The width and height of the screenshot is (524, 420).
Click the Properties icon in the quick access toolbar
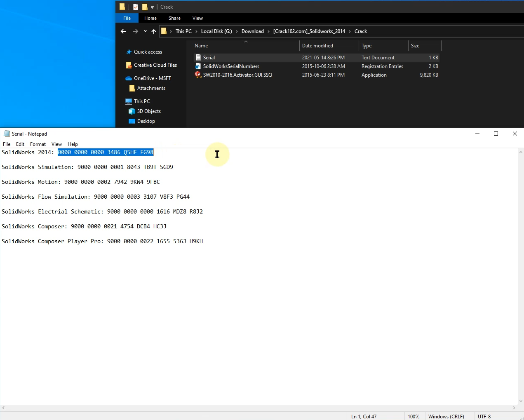pyautogui.click(x=136, y=7)
